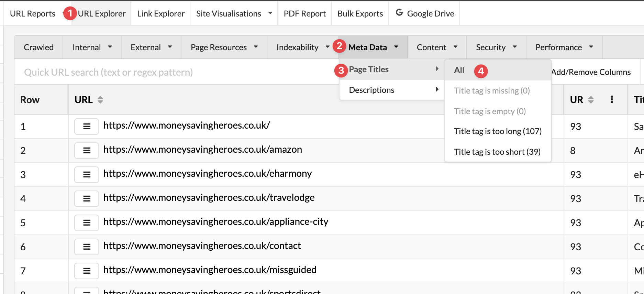Choose 'Title tag is too short (39)'
644x294 pixels.
497,152
